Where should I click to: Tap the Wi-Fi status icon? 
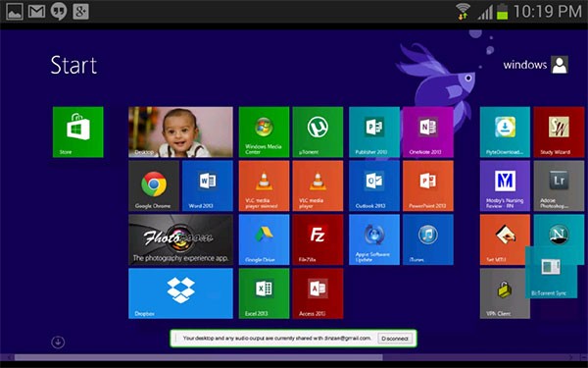pyautogui.click(x=464, y=11)
